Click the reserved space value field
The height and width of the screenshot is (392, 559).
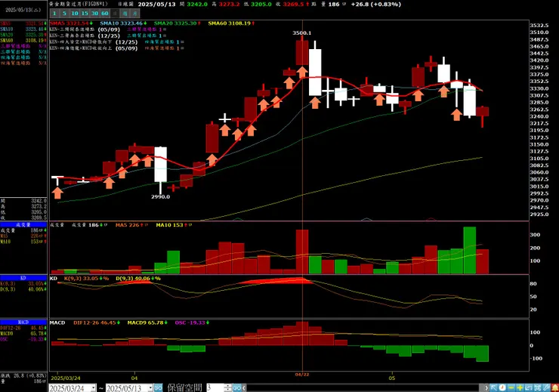(215, 387)
